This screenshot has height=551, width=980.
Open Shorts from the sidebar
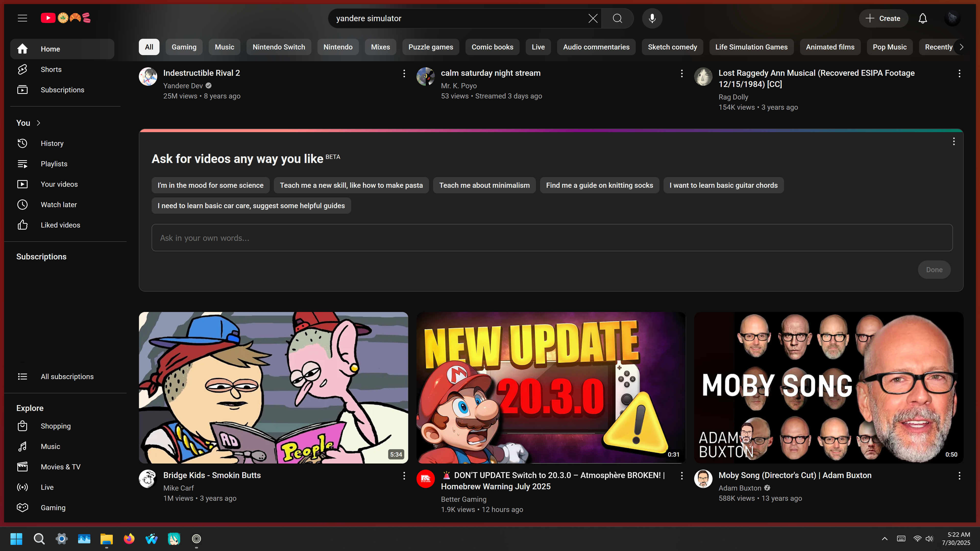coord(62,70)
